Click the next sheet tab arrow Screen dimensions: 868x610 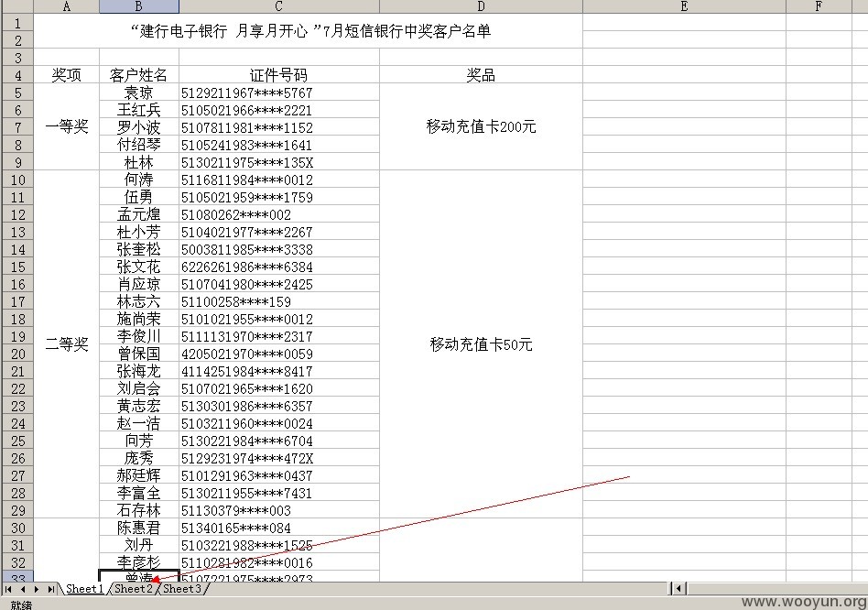tap(36, 589)
